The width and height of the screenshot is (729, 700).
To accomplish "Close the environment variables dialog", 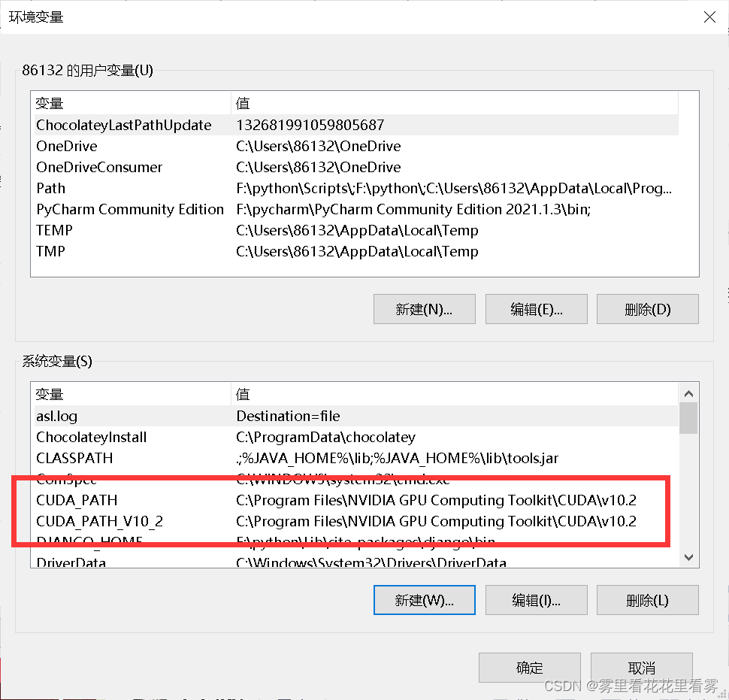I will [x=709, y=17].
